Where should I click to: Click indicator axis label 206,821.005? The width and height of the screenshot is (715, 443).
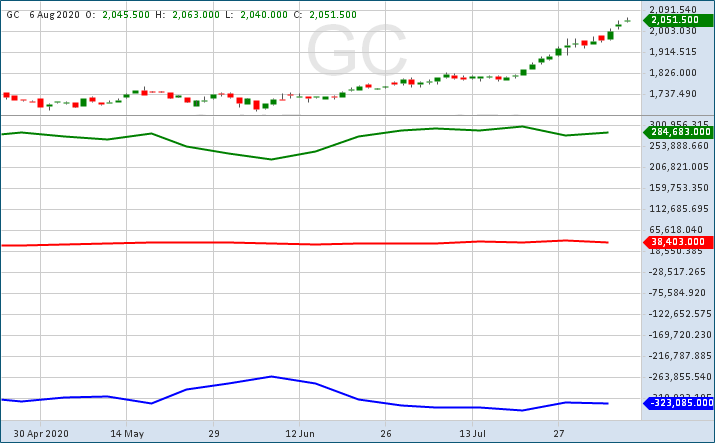coord(679,167)
